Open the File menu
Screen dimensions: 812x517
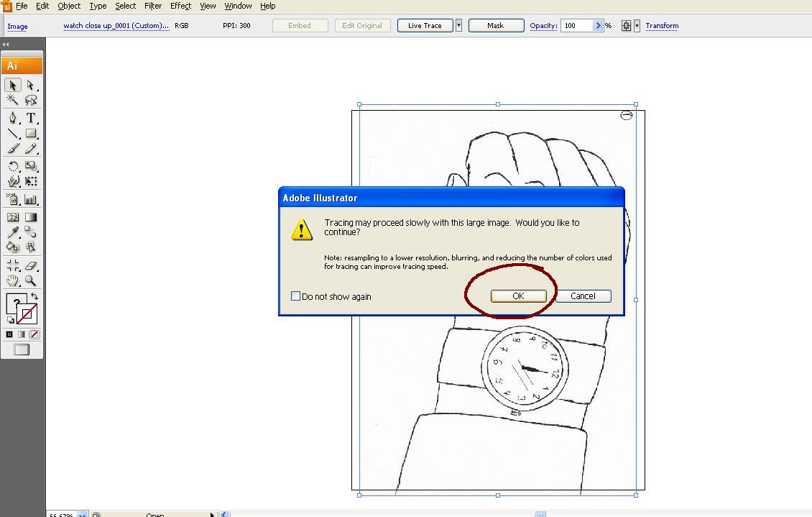(x=22, y=6)
